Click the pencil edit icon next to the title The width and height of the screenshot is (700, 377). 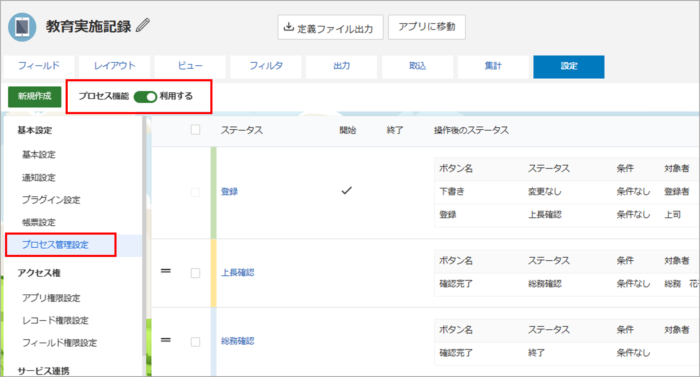(143, 25)
